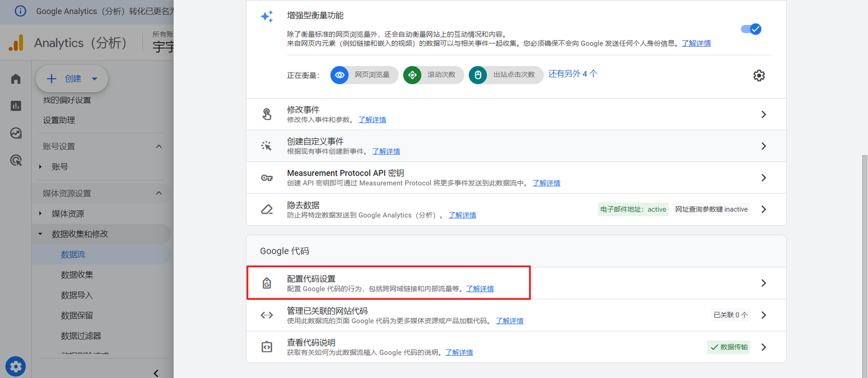Click 网址查询参数键 inactive badge
The width and height of the screenshot is (868, 378).
click(711, 209)
